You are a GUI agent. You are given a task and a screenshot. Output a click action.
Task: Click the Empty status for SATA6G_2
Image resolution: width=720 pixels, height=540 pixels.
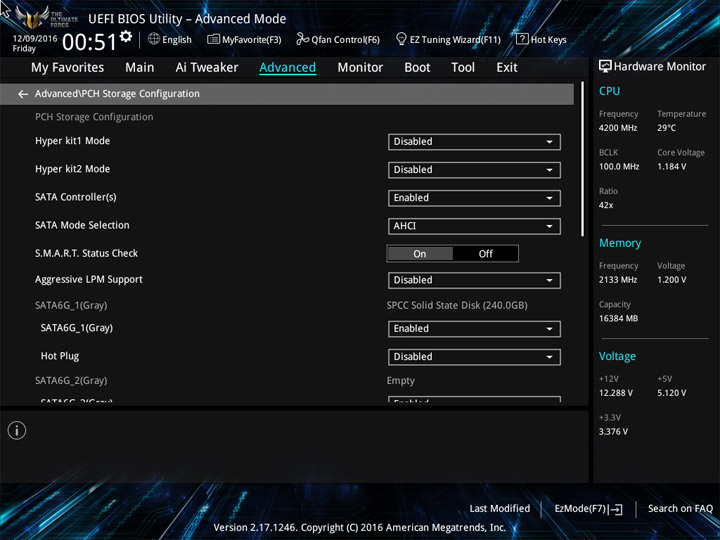pyautogui.click(x=400, y=381)
